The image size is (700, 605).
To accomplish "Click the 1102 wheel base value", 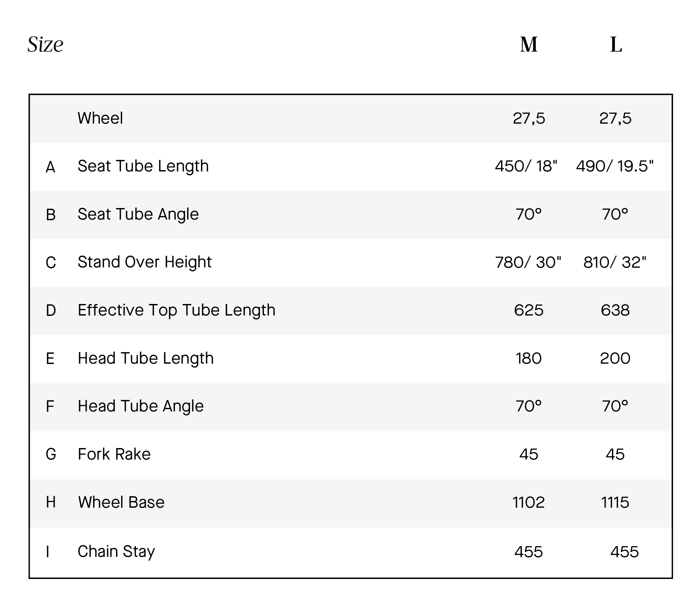I will (x=529, y=502).
